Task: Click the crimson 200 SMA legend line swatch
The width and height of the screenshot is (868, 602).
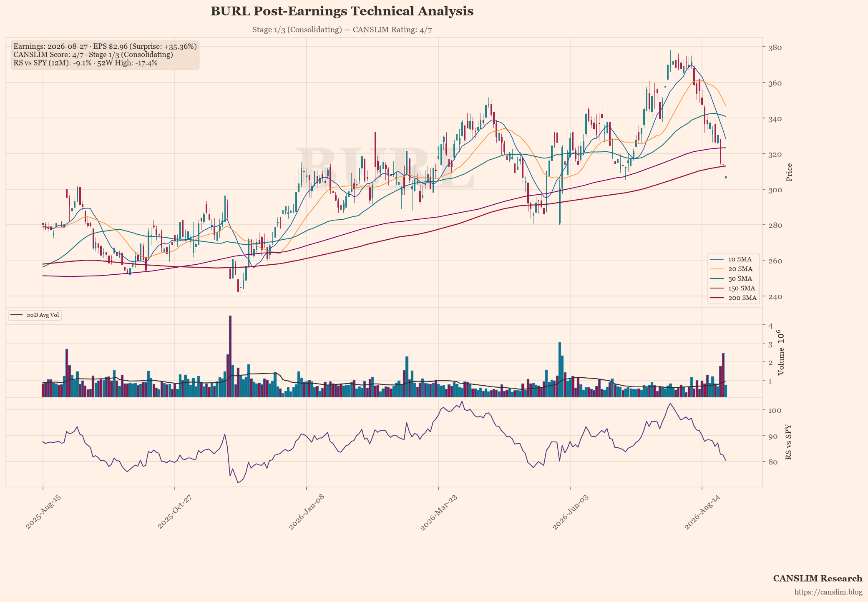Action: tap(717, 298)
